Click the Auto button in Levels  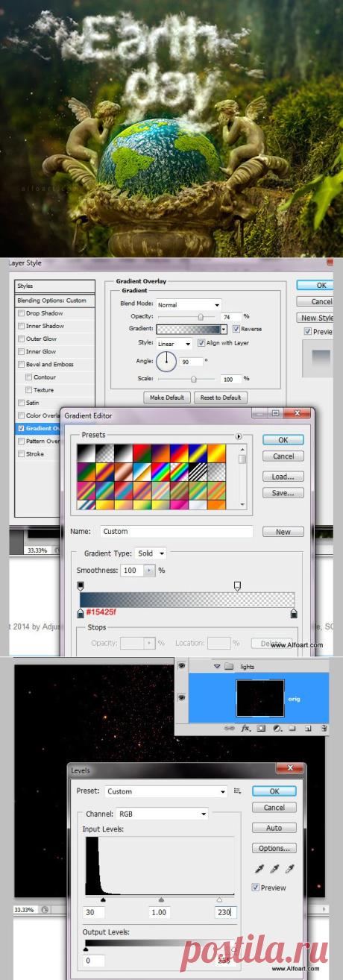274,828
